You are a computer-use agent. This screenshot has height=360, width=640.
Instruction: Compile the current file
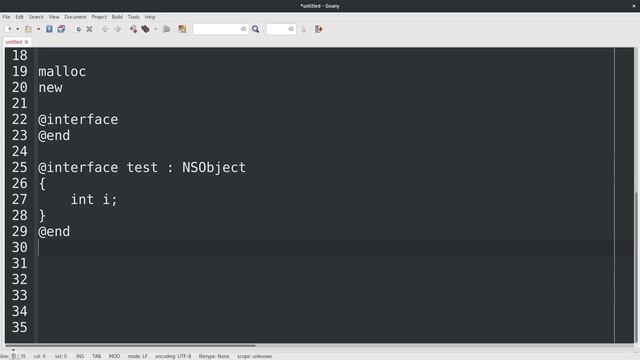pos(133,29)
